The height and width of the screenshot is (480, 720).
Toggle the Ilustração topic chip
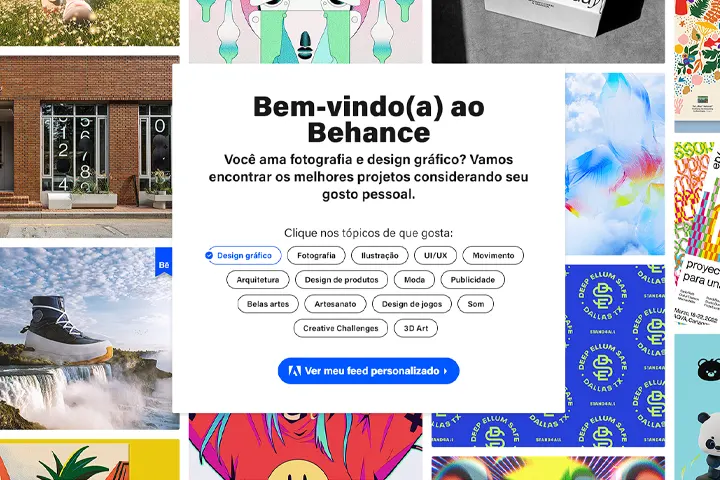point(379,255)
